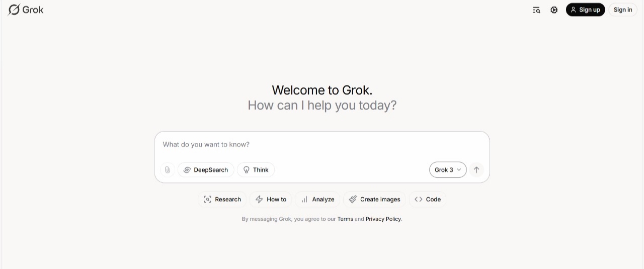Enable DeepSearch mode
Viewport: 644px width, 269px height.
tap(206, 170)
